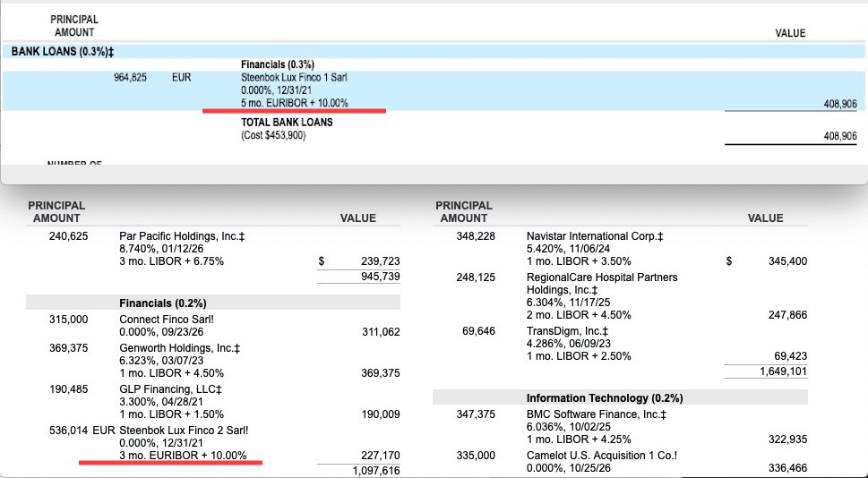Click the 0.000%, 09/23/26 line
Viewport: 868px width, 478px height.
(161, 332)
